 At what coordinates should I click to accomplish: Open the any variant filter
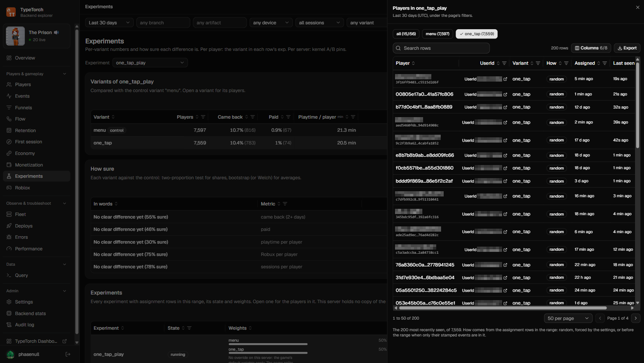pyautogui.click(x=367, y=23)
